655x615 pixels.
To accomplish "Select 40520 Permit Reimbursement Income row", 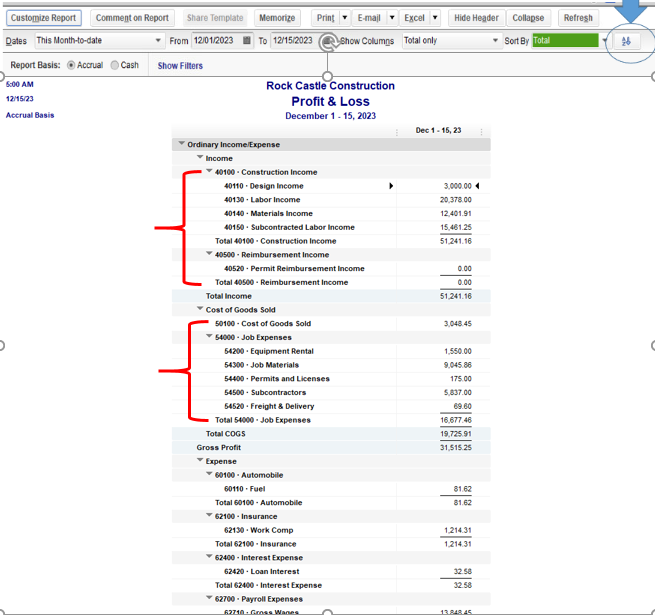I will tap(331, 269).
